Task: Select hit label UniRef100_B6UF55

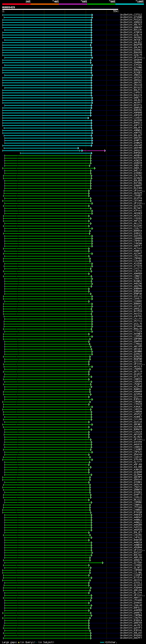Action: [x=131, y=45]
